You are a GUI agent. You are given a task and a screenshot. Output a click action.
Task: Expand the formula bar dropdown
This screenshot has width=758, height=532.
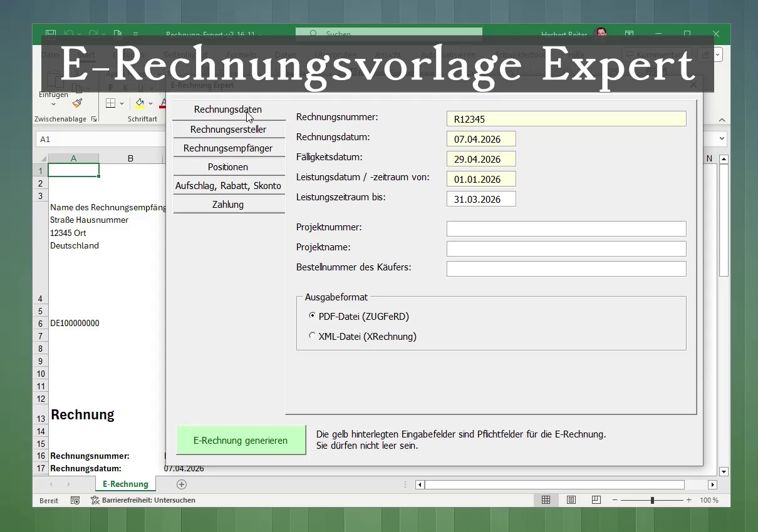[722, 138]
